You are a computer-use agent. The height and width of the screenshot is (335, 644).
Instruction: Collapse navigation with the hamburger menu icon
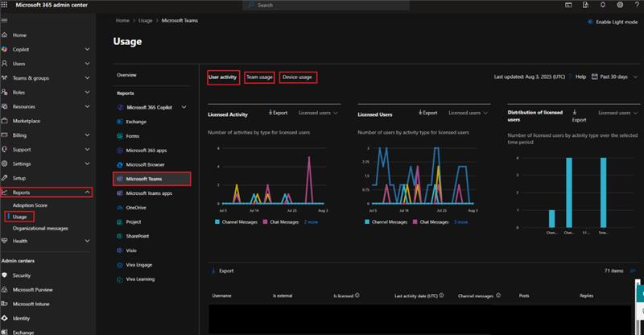4,20
